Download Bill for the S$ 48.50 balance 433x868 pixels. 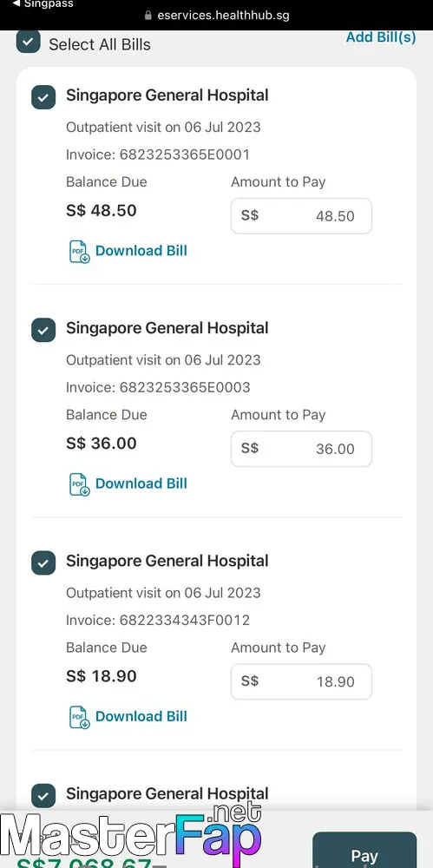pyautogui.click(x=141, y=251)
